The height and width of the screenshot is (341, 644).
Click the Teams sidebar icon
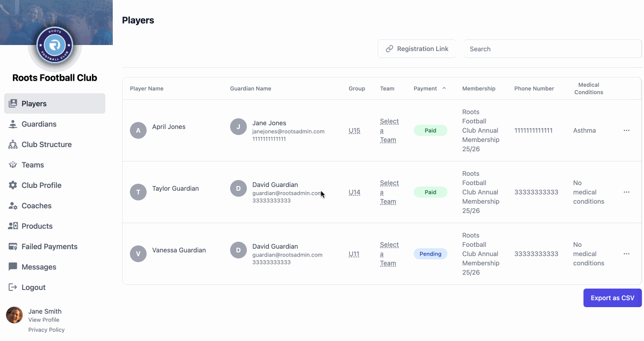tap(13, 165)
